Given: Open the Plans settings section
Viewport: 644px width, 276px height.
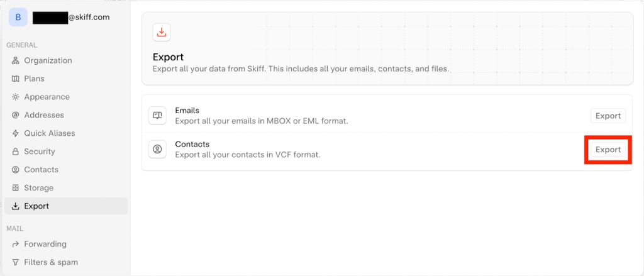Looking at the screenshot, I should coord(34,79).
